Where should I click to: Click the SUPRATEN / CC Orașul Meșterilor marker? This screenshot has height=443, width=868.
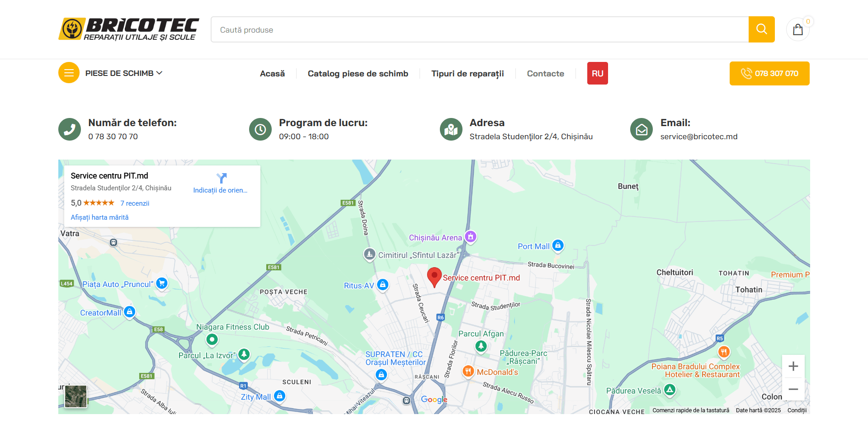pyautogui.click(x=382, y=375)
